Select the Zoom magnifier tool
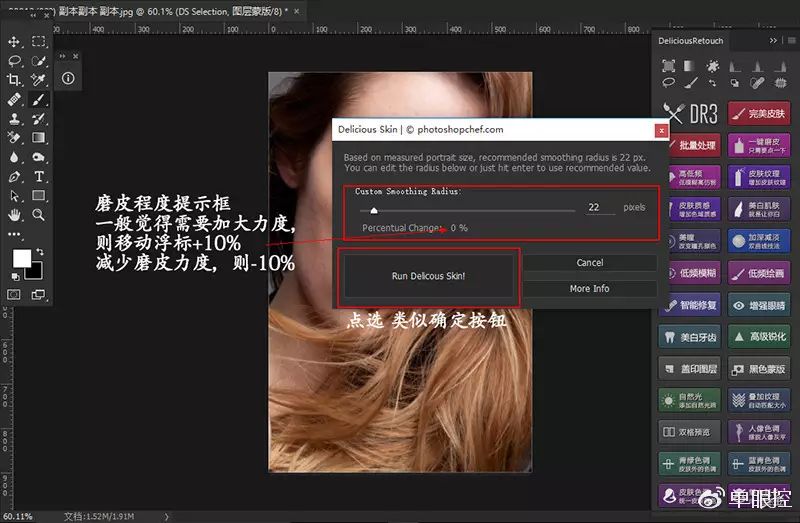Screen dimensions: 800x523 pyautogui.click(x=38, y=215)
